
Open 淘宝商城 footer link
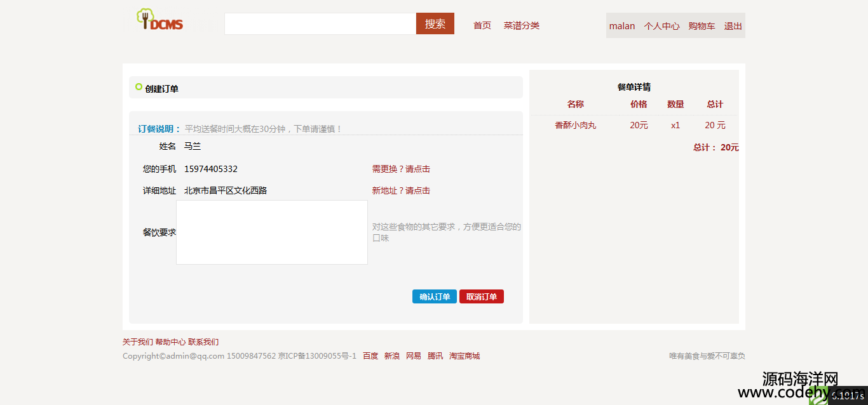pyautogui.click(x=465, y=356)
